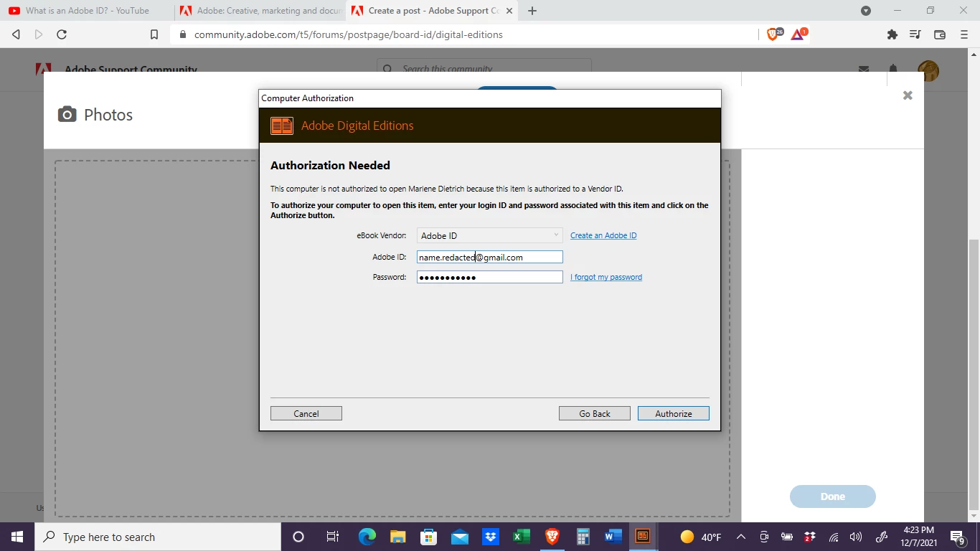Open the Wi-Fi network icon

click(834, 537)
